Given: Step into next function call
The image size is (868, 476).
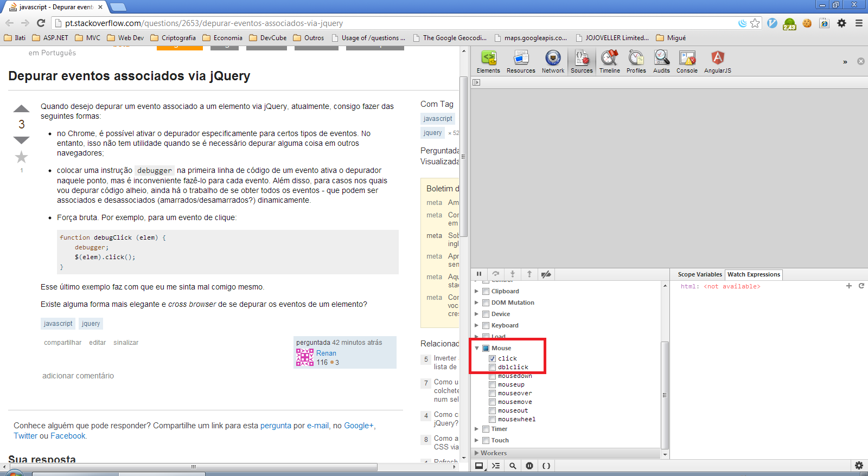Looking at the screenshot, I should [x=513, y=274].
